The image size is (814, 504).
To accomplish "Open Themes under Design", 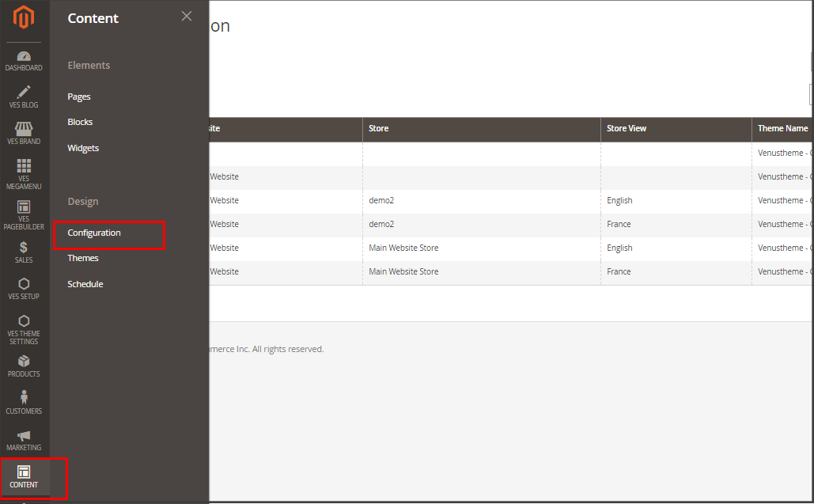I will click(83, 258).
